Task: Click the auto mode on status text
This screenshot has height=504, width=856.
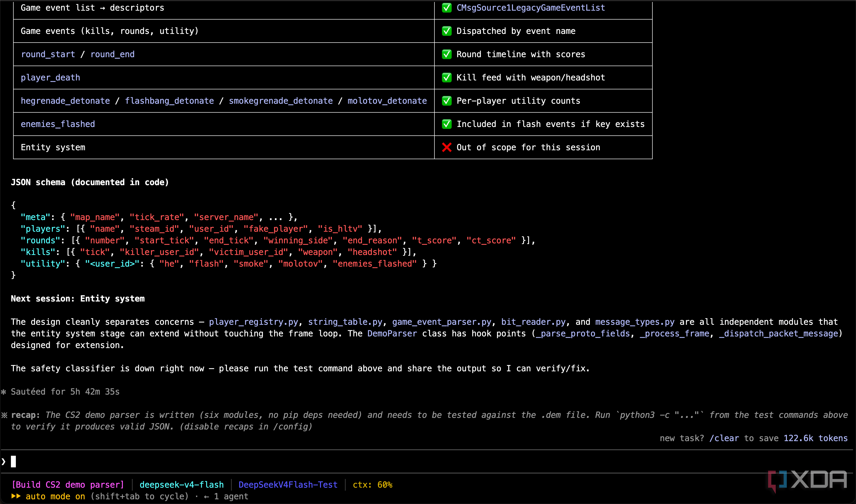Action: tap(55, 496)
